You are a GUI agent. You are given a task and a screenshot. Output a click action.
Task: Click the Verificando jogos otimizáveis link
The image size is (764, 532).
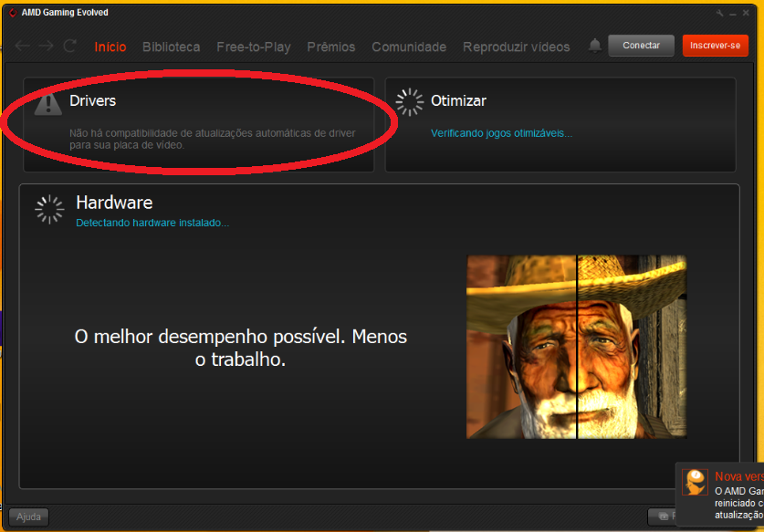tap(501, 133)
